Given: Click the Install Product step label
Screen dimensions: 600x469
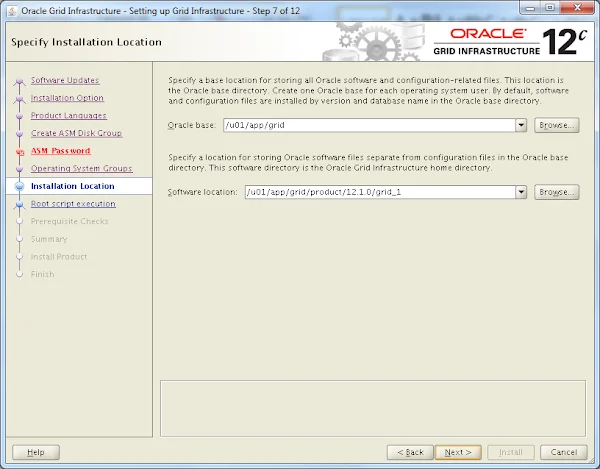Looking at the screenshot, I should [x=59, y=256].
